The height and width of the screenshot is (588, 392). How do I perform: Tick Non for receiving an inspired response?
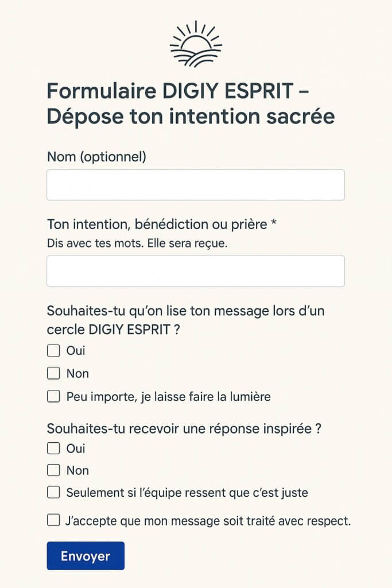coord(53,470)
